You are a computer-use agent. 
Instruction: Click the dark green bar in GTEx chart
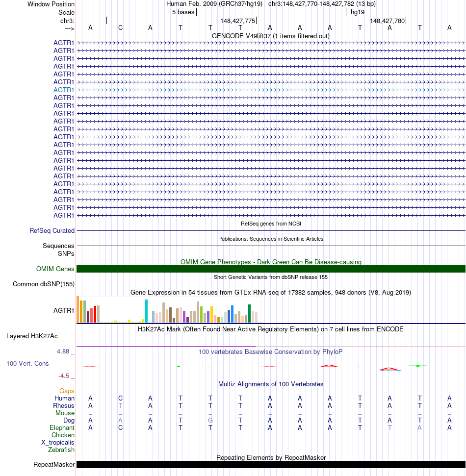[x=249, y=314]
